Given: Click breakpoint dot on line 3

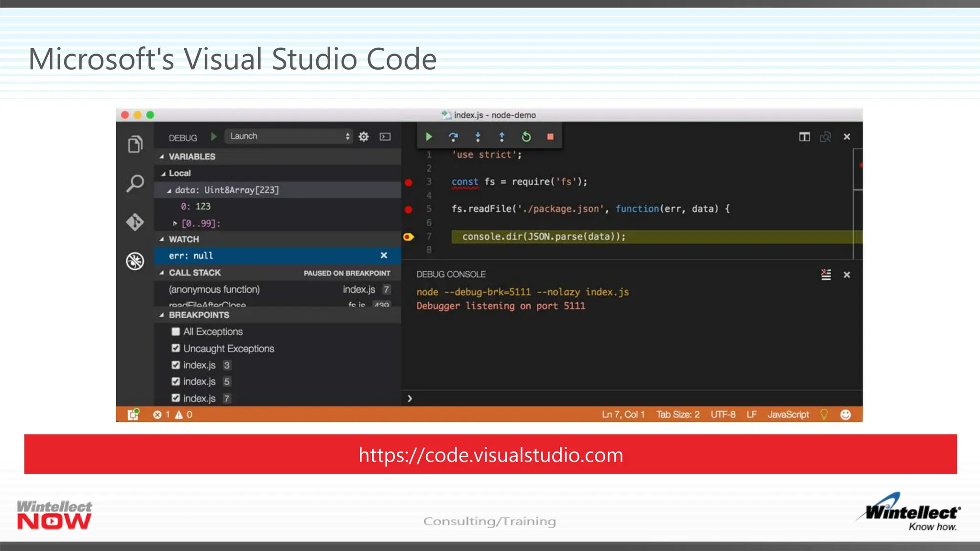Looking at the screenshot, I should (408, 182).
